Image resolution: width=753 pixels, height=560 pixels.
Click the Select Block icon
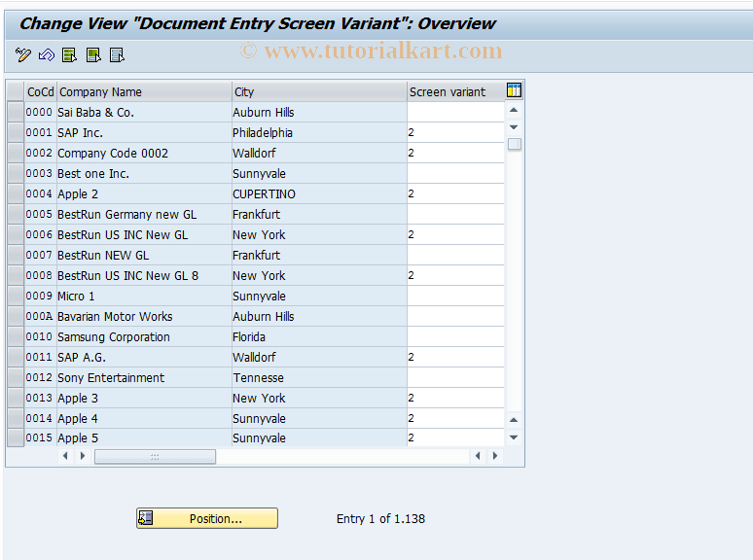(93, 55)
